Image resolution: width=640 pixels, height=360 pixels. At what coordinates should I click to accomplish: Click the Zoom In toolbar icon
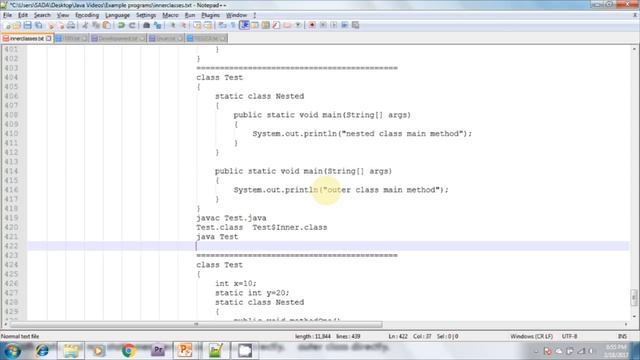[x=173, y=25]
